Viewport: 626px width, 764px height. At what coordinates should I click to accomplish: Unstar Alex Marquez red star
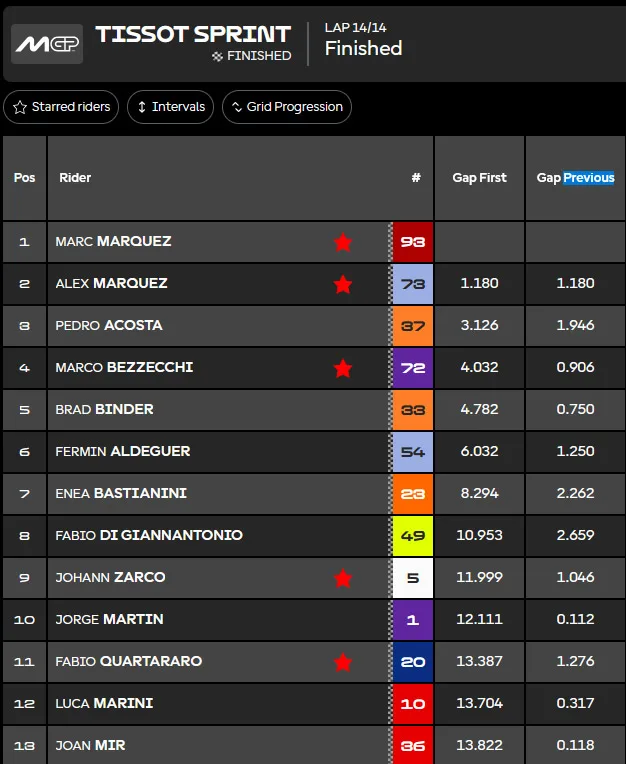pos(343,284)
